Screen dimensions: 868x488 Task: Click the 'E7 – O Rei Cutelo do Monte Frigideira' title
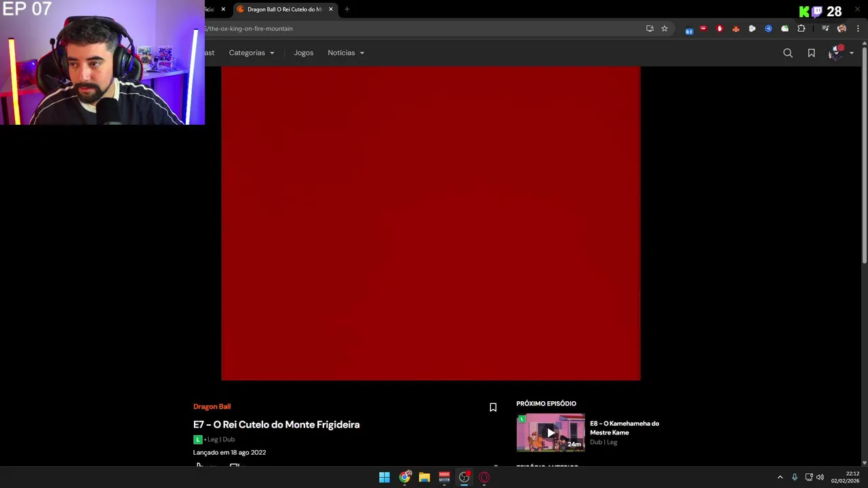coord(276,424)
